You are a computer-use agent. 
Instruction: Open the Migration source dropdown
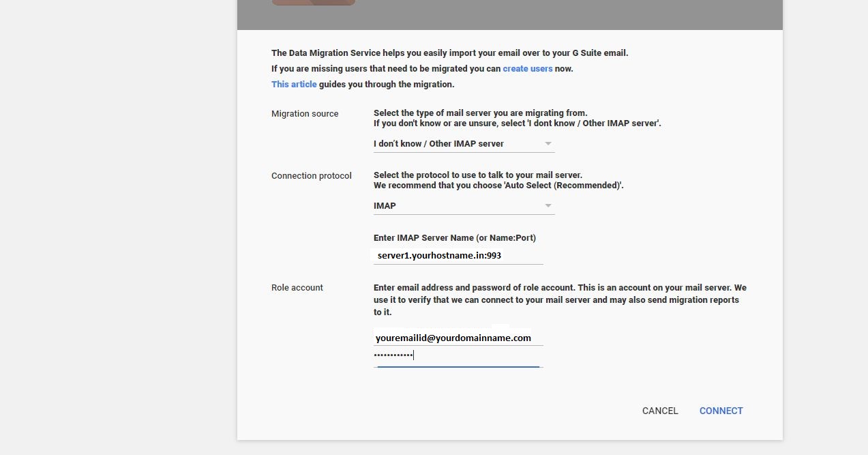click(x=464, y=144)
